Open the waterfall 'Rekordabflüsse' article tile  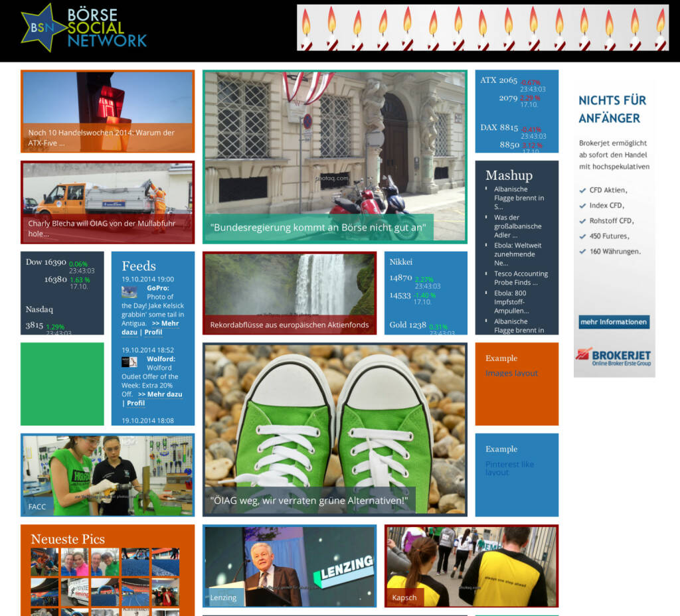pyautogui.click(x=289, y=292)
